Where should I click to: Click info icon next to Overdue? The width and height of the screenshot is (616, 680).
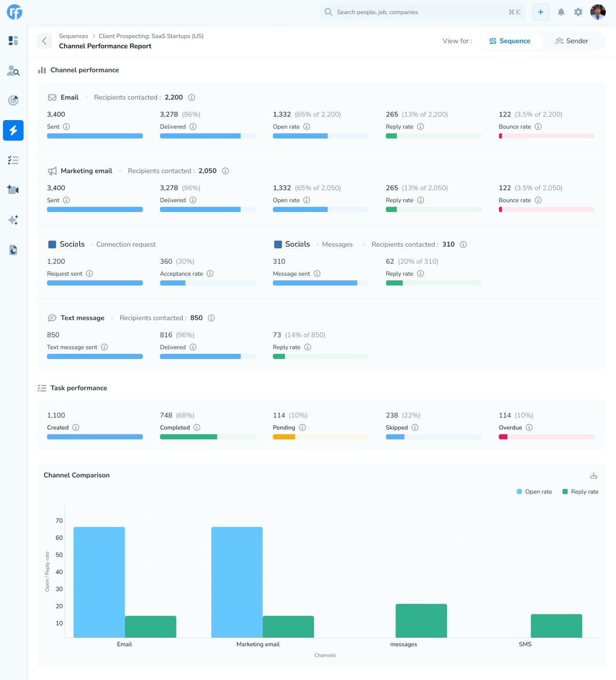pos(529,428)
